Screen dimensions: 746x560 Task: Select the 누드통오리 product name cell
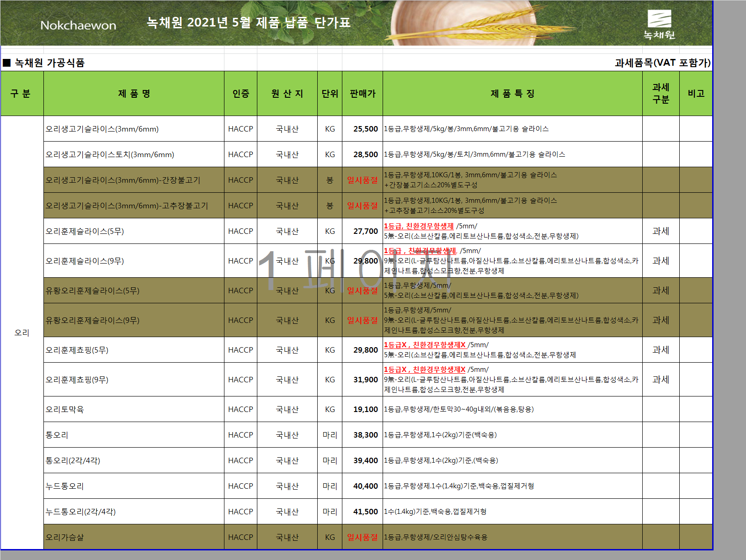(x=134, y=486)
